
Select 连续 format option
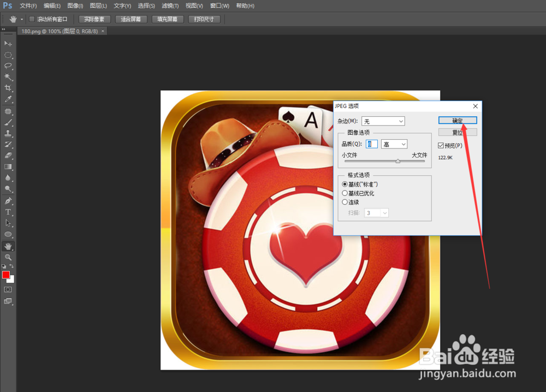click(x=345, y=202)
